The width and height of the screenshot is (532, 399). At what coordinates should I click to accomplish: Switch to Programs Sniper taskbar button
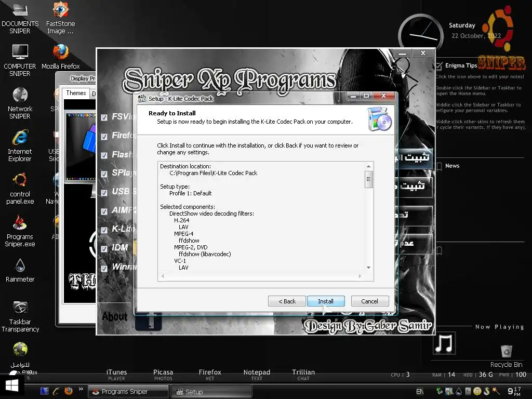click(128, 392)
